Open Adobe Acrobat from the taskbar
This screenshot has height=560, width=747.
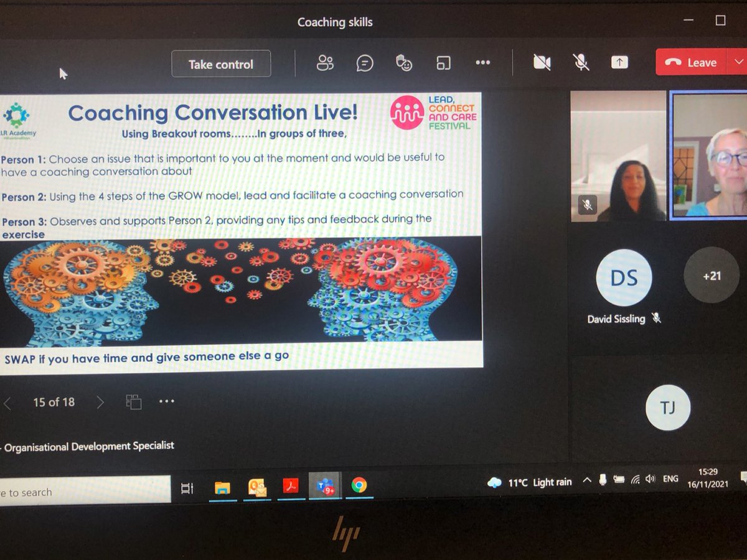pos(291,487)
